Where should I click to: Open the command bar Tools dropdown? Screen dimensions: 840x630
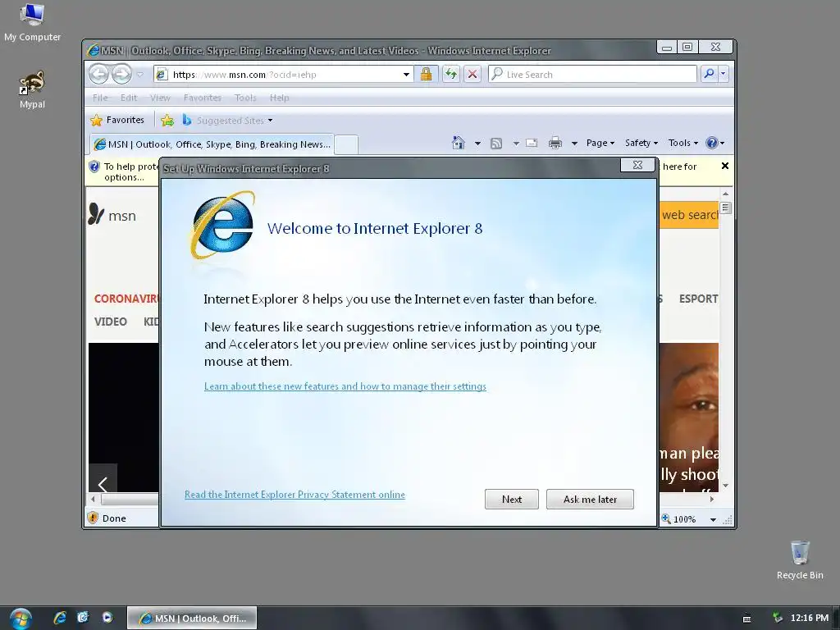[682, 143]
